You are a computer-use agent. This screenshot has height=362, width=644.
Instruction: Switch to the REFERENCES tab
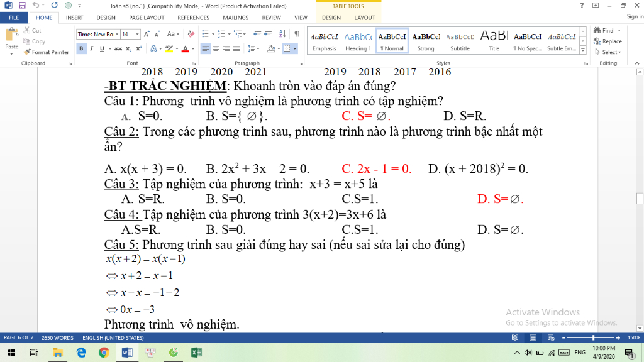point(193,18)
